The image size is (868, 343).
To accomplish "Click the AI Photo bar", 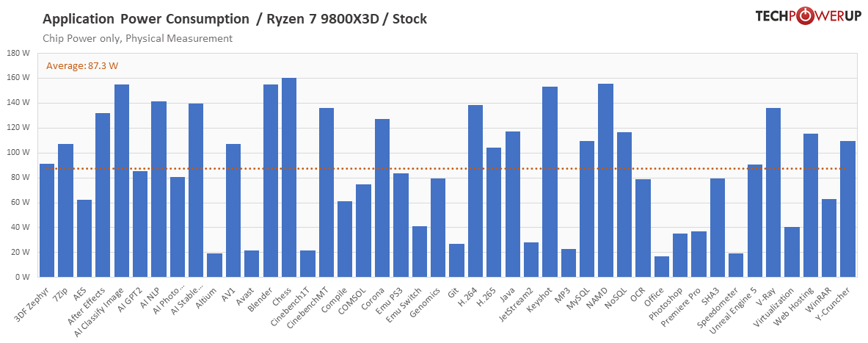I will pyautogui.click(x=178, y=227).
